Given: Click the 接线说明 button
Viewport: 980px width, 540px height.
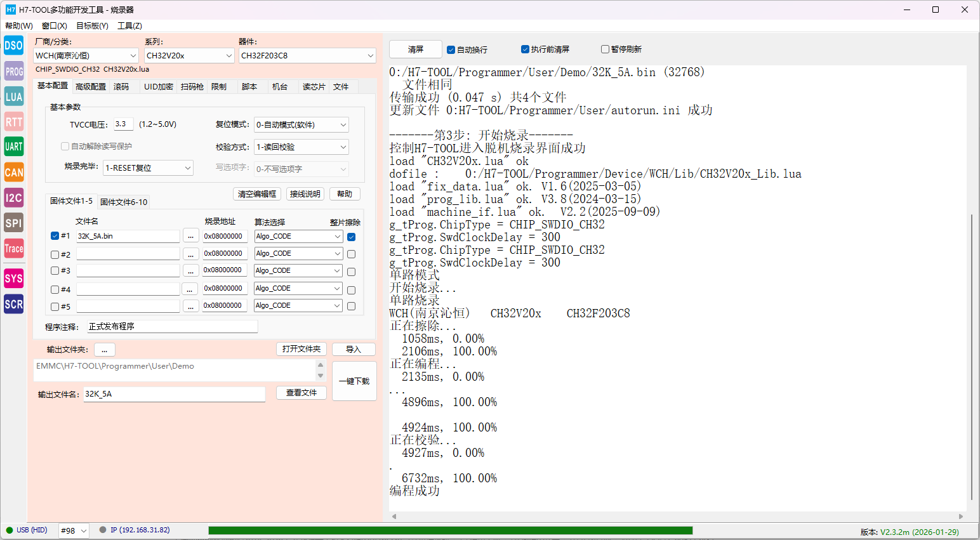Looking at the screenshot, I should [x=305, y=194].
